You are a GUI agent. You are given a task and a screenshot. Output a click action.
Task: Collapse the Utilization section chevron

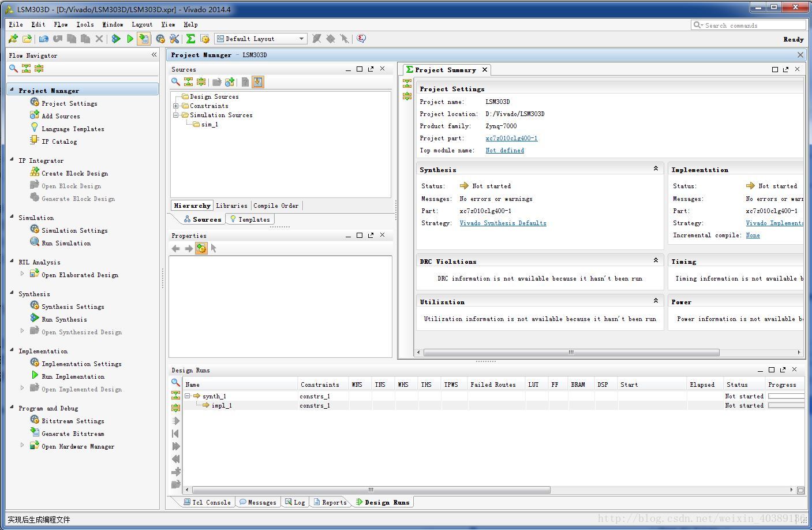(x=656, y=301)
